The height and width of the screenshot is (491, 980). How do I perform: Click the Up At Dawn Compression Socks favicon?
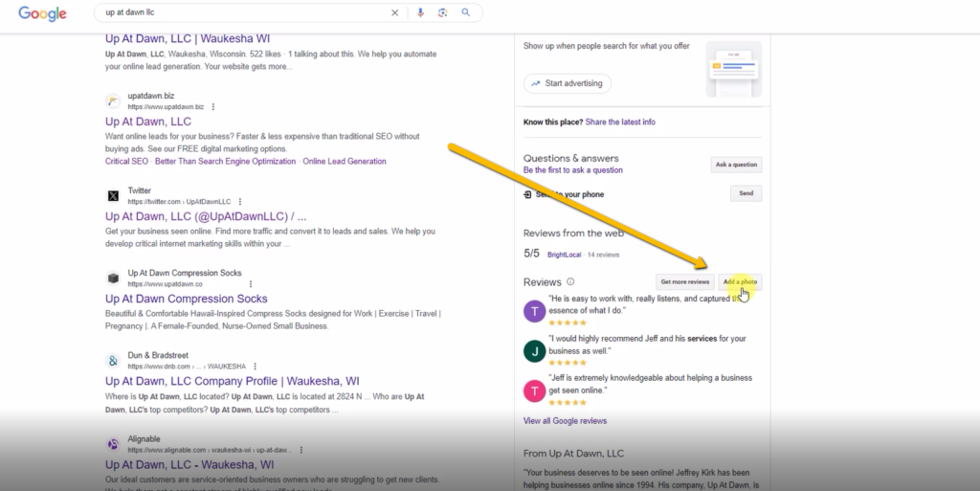[113, 278]
